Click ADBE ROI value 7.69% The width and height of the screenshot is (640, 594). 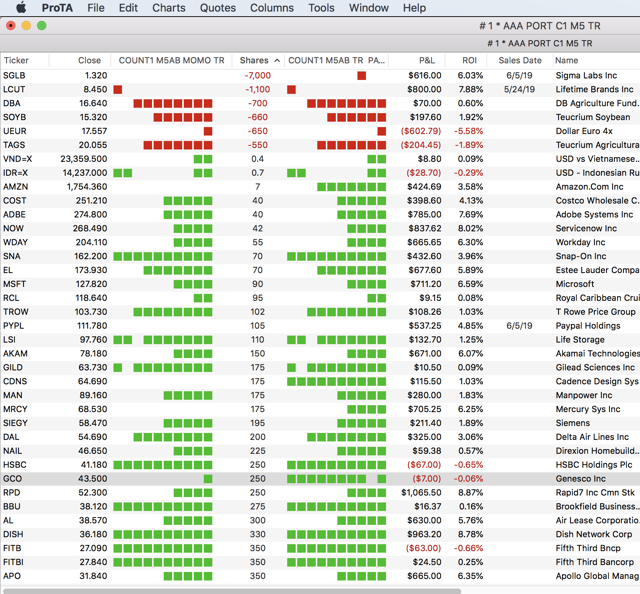click(x=471, y=214)
